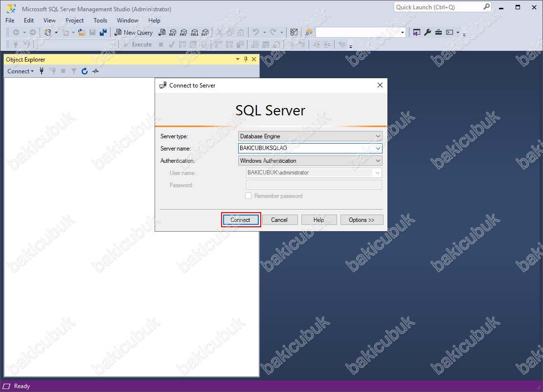The width and height of the screenshot is (543, 392).
Task: Click the Cancel Executing Query square icon
Action: (x=161, y=44)
